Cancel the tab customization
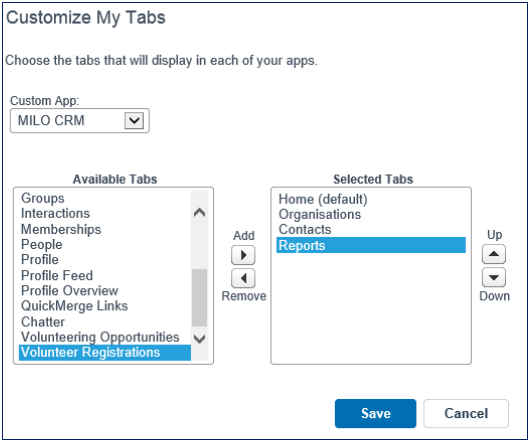 [x=466, y=414]
